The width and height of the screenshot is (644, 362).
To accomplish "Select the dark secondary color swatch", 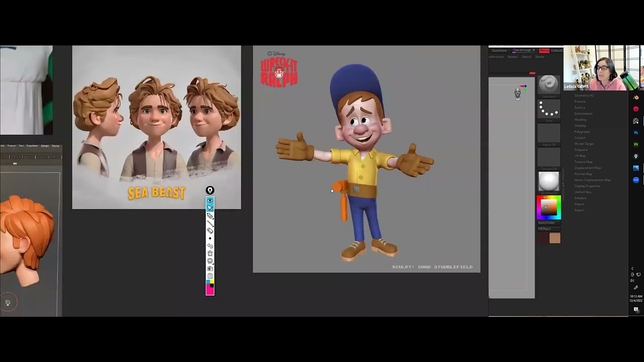I will (543, 238).
